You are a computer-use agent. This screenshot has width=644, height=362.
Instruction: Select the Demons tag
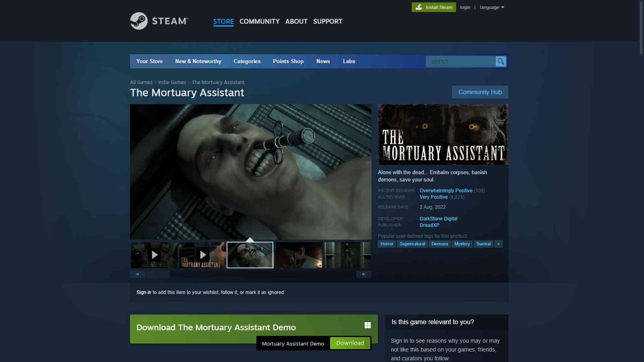coord(440,244)
